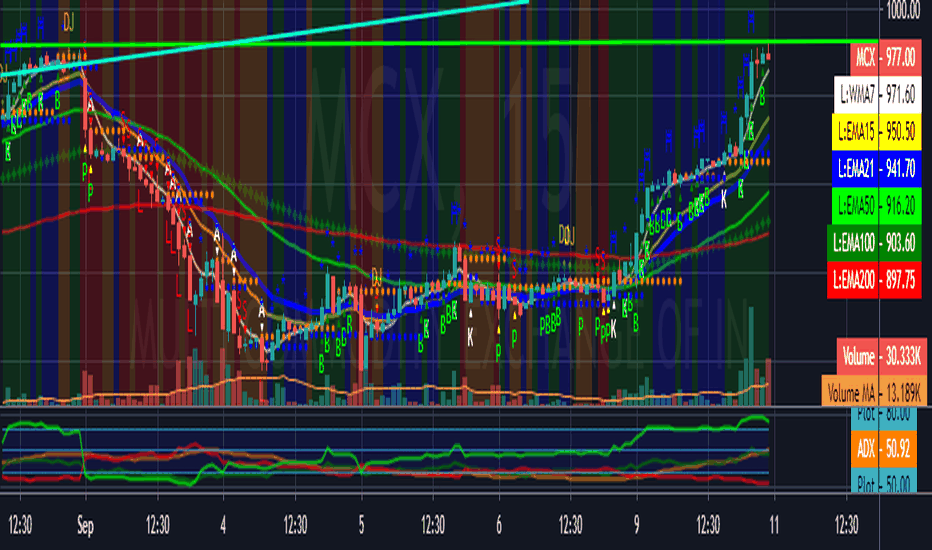The image size is (932, 550).
Task: Click the 11 date on time axis
Action: pyautogui.click(x=773, y=526)
